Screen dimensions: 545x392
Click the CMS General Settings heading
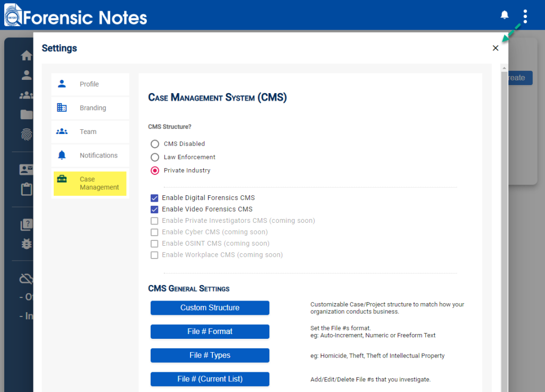pyautogui.click(x=189, y=288)
